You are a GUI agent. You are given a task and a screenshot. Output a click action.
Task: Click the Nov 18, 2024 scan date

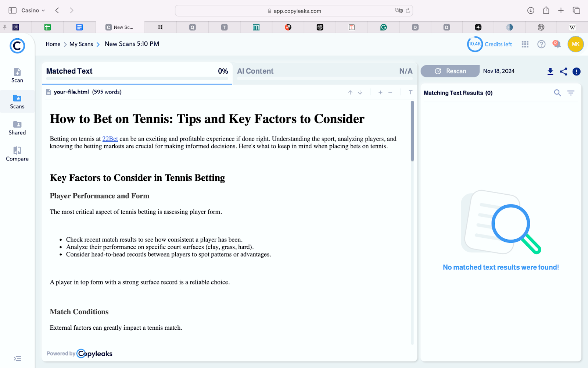click(x=499, y=71)
